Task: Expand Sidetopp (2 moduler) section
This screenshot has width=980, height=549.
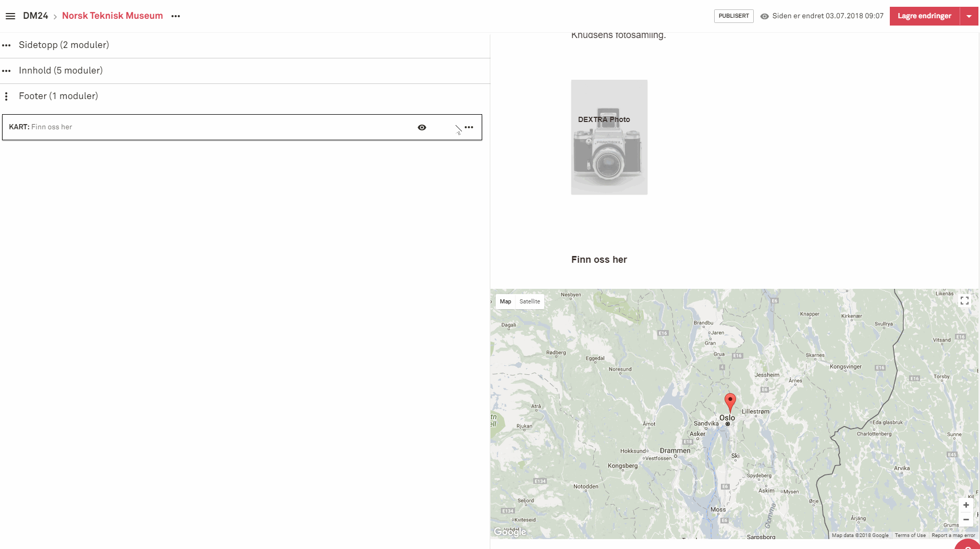Action: click(64, 45)
